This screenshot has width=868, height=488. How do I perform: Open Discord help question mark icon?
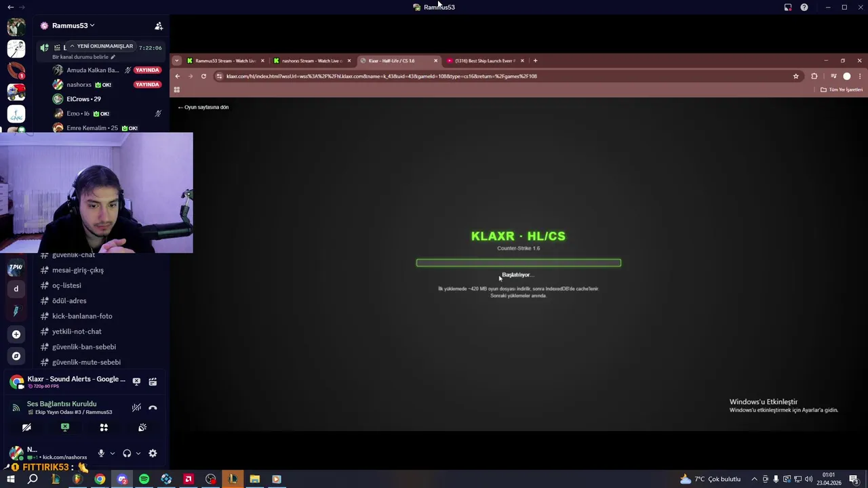click(x=804, y=7)
